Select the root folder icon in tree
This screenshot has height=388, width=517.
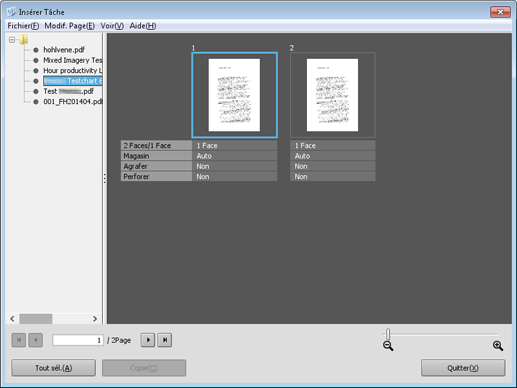click(x=23, y=40)
